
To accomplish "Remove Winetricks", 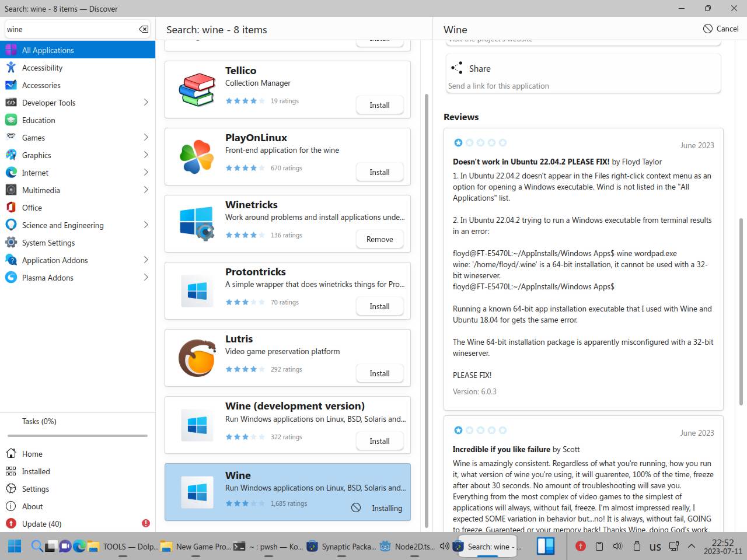I will [380, 239].
